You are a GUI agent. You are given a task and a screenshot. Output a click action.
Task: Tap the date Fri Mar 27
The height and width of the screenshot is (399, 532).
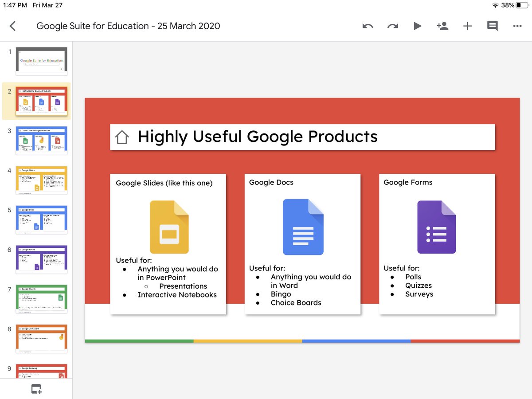pos(47,5)
